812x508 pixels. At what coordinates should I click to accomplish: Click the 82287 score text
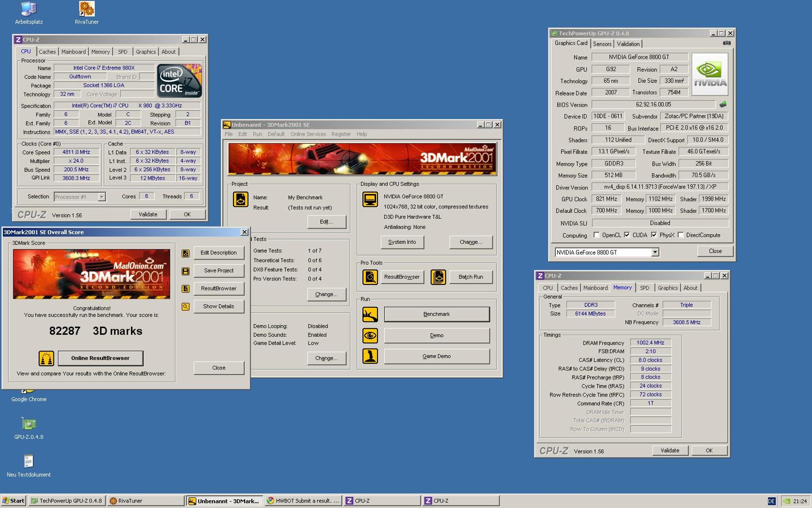point(64,331)
